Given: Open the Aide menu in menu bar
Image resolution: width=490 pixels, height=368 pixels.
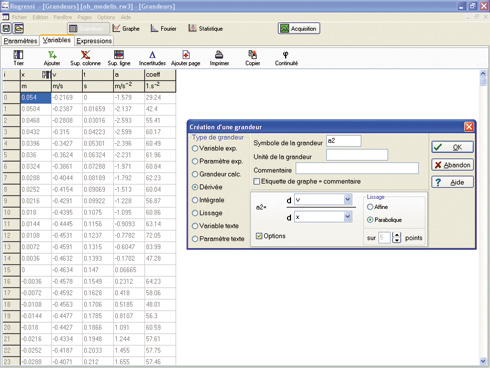Looking at the screenshot, I should click(x=126, y=17).
